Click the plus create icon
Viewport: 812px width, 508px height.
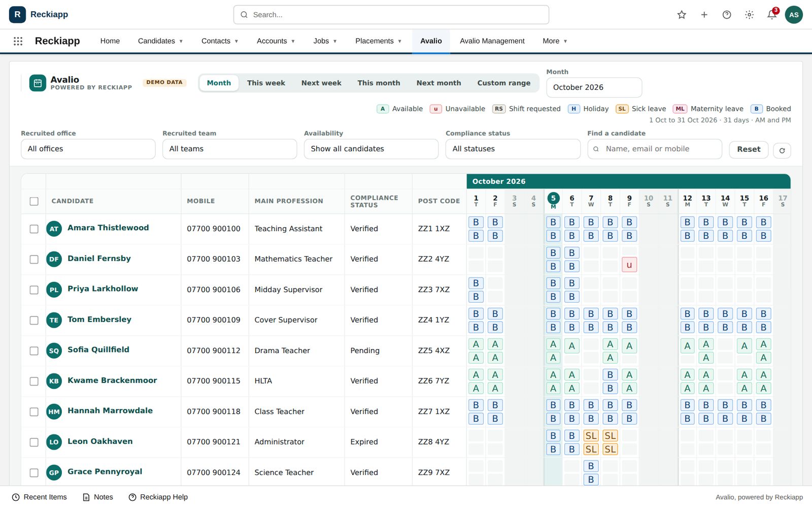(x=704, y=15)
